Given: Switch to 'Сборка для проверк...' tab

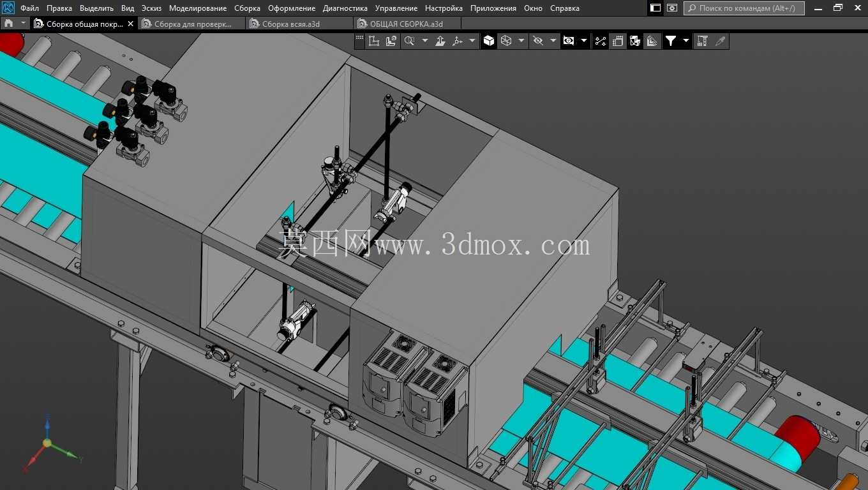Looking at the screenshot, I should tap(191, 24).
